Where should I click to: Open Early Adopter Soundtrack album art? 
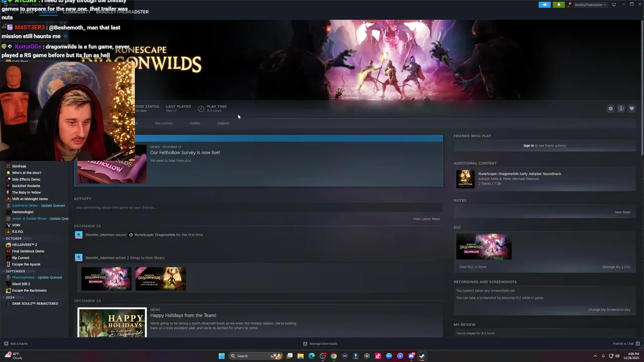[x=465, y=179]
